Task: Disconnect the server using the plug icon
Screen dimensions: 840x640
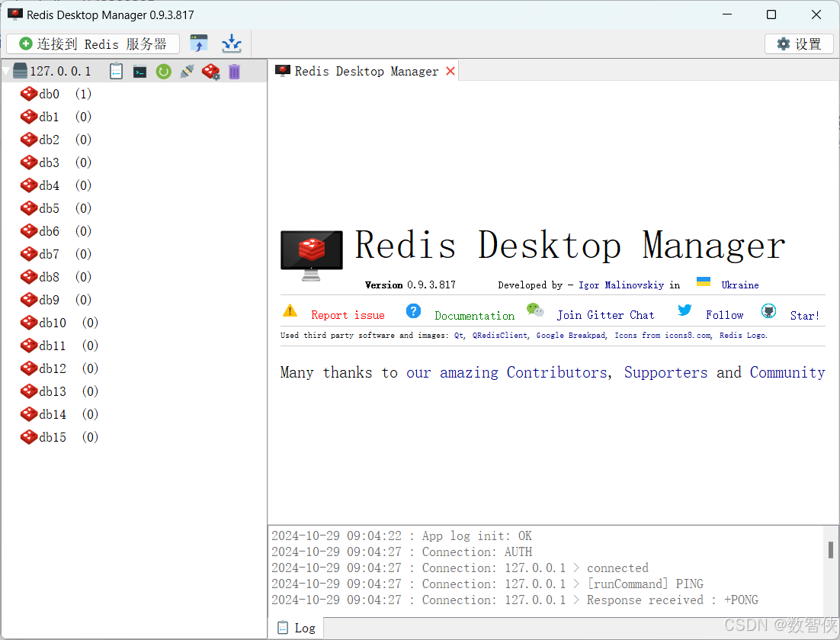Action: point(188,71)
